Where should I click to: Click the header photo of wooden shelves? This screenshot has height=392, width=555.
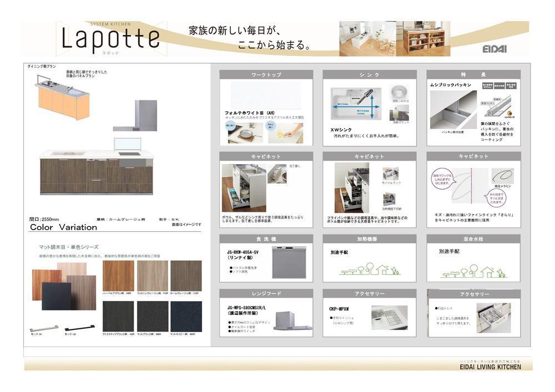pos(423,38)
